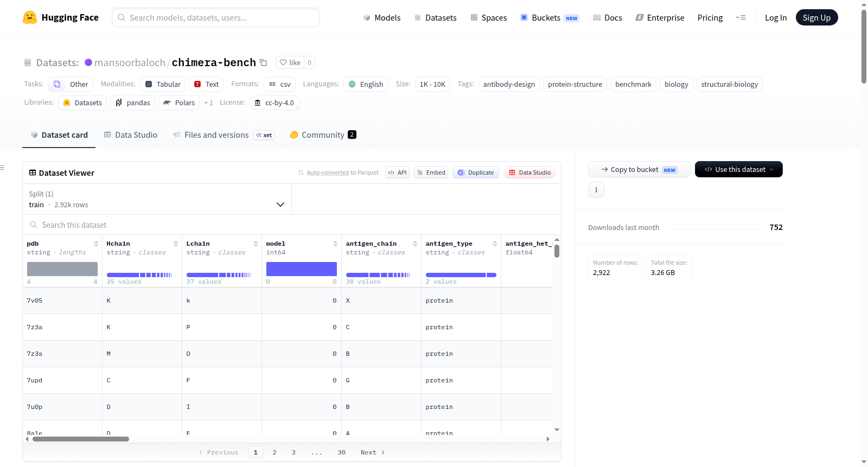Go to page 3 of the dataset

[293, 452]
